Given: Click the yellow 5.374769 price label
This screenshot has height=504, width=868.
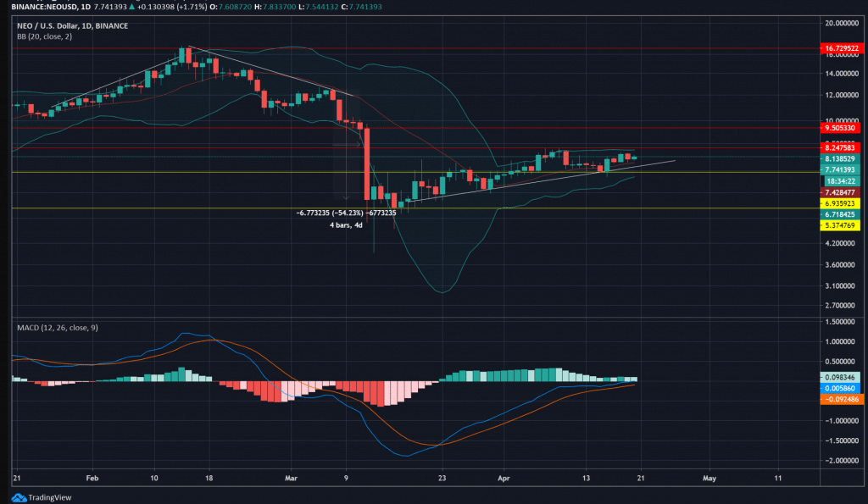Looking at the screenshot, I should [x=840, y=225].
